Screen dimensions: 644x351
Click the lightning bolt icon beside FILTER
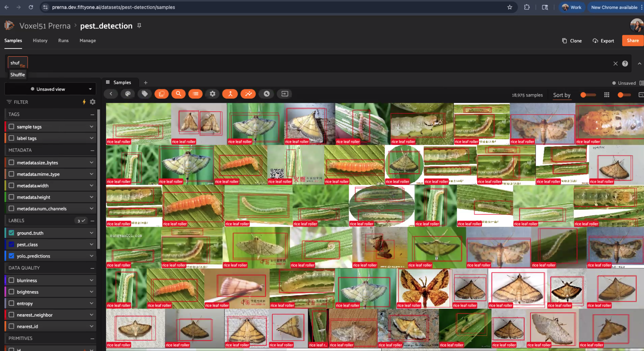tap(84, 102)
